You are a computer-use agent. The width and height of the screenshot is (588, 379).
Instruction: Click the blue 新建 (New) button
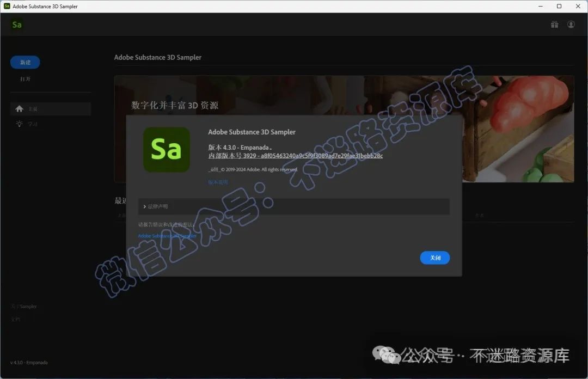pos(25,62)
